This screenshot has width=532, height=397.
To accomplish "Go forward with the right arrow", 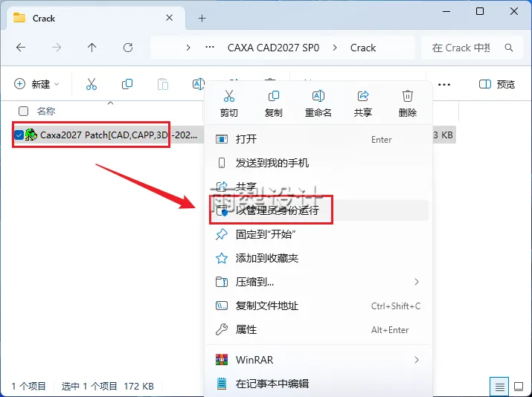I will click(x=57, y=48).
